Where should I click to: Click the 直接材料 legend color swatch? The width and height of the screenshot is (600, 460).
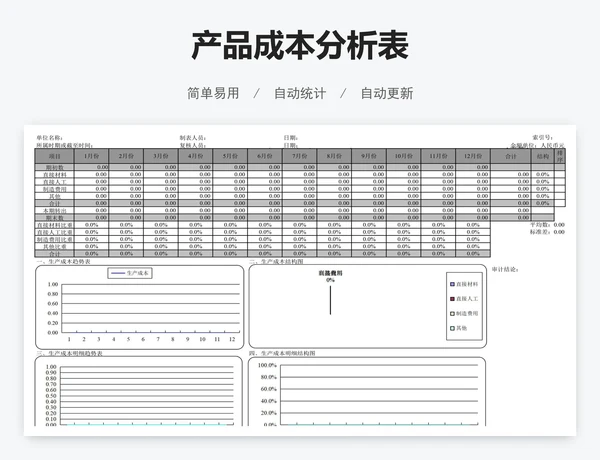[x=452, y=284]
